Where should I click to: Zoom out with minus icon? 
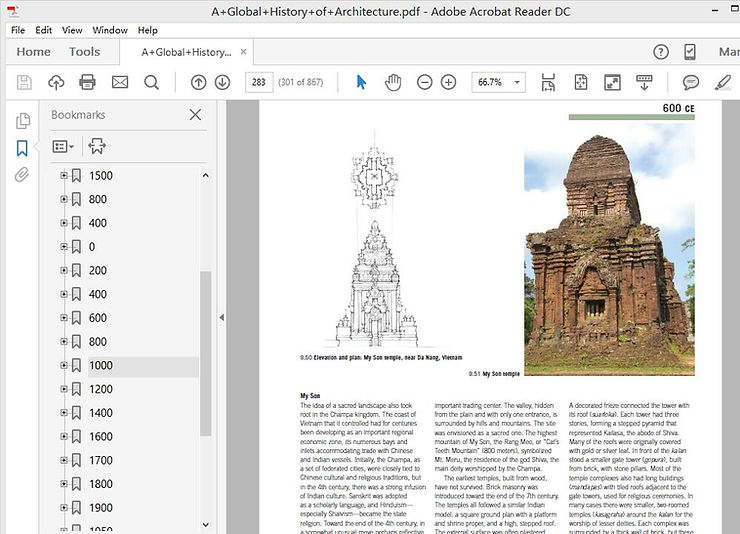(x=425, y=83)
